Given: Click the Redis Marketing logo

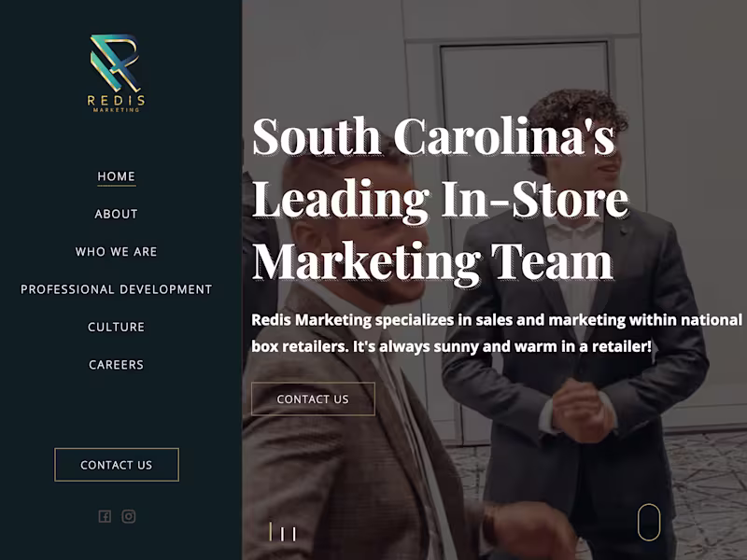Looking at the screenshot, I should click(116, 73).
